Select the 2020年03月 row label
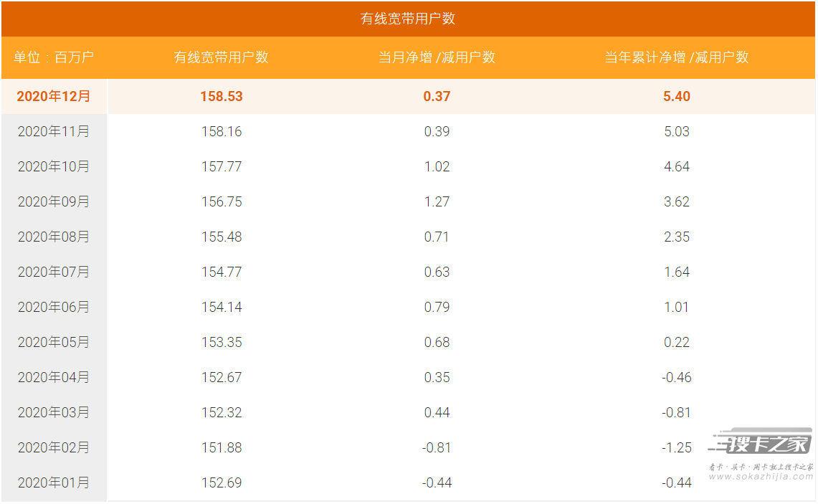Viewport: 818px width, 504px height. (54, 412)
